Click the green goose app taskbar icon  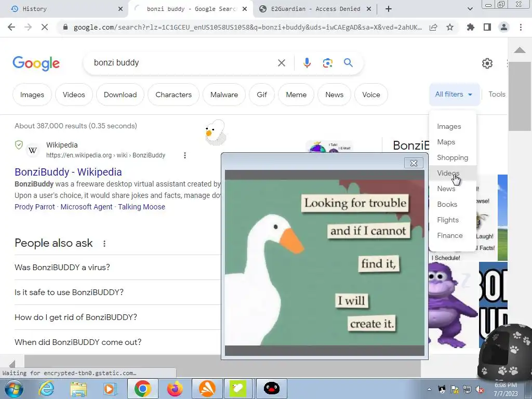pyautogui.click(x=238, y=389)
